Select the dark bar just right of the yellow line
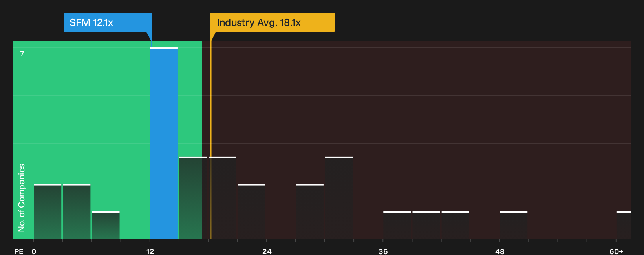This screenshot has width=644, height=255. coord(223,197)
